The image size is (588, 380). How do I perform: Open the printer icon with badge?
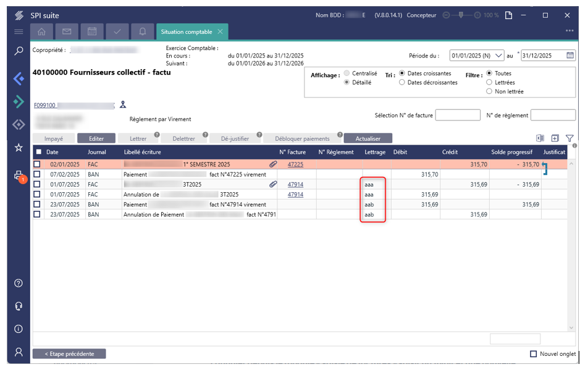coord(19,176)
